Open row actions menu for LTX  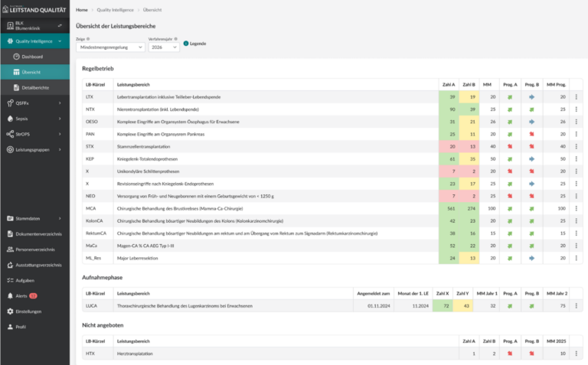(576, 96)
